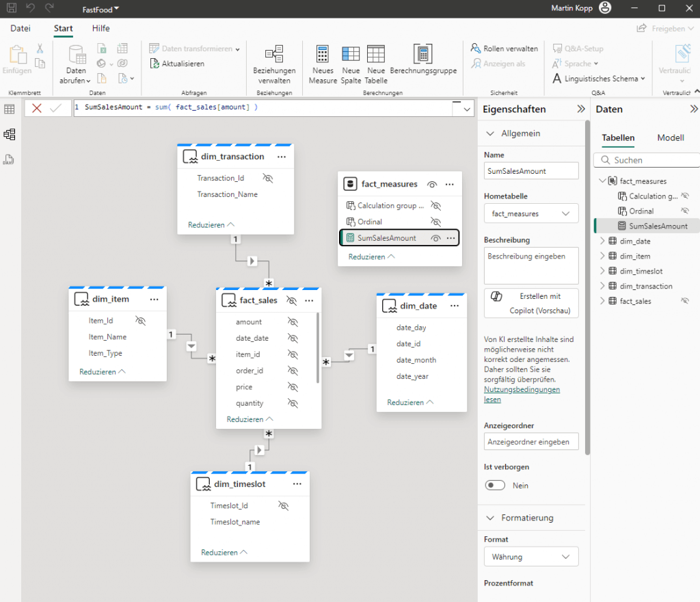Open Rollen verwalten
This screenshot has height=602, width=700.
pos(504,49)
